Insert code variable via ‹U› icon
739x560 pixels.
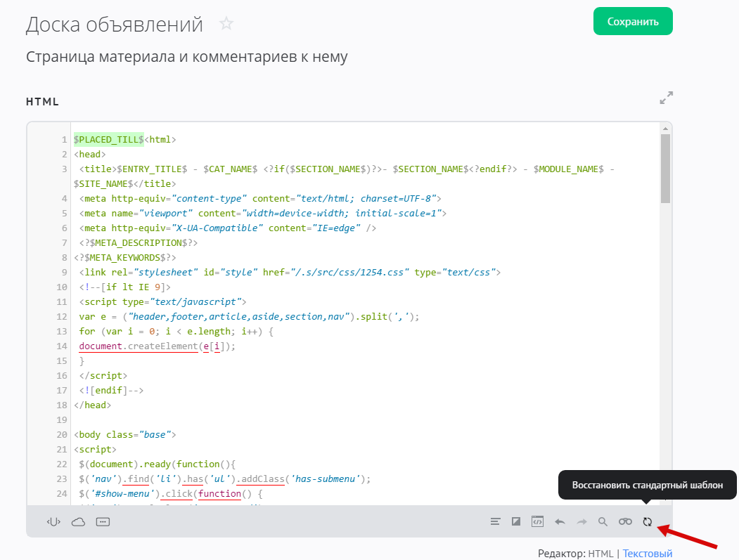[53, 521]
